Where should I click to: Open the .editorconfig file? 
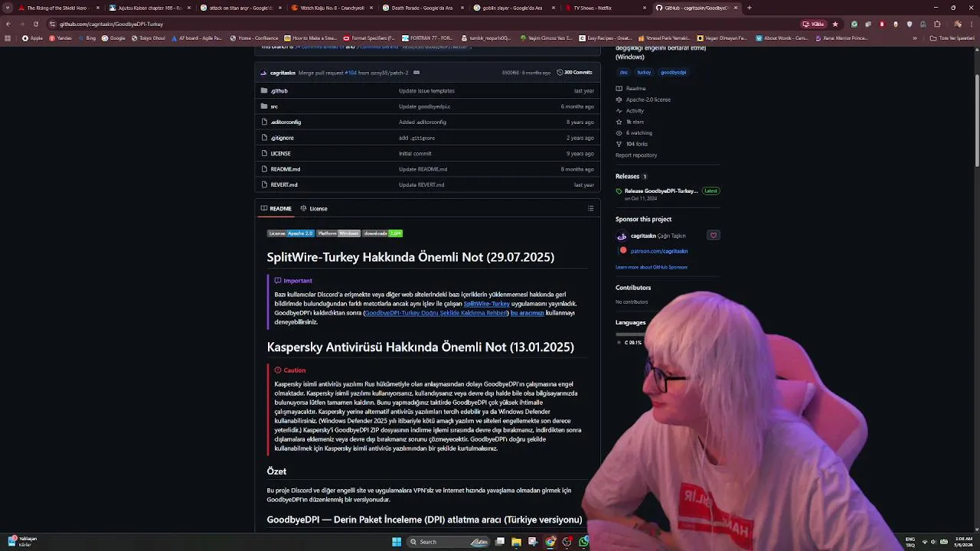point(286,122)
